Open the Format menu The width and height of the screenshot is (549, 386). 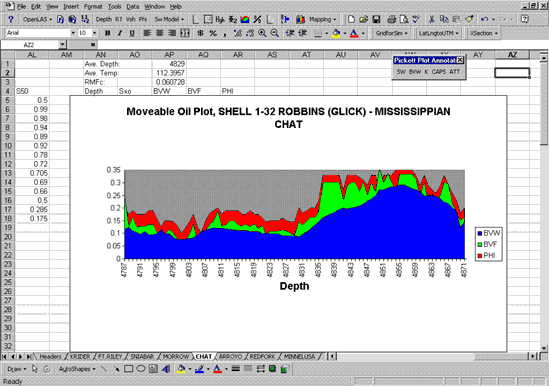[93, 6]
